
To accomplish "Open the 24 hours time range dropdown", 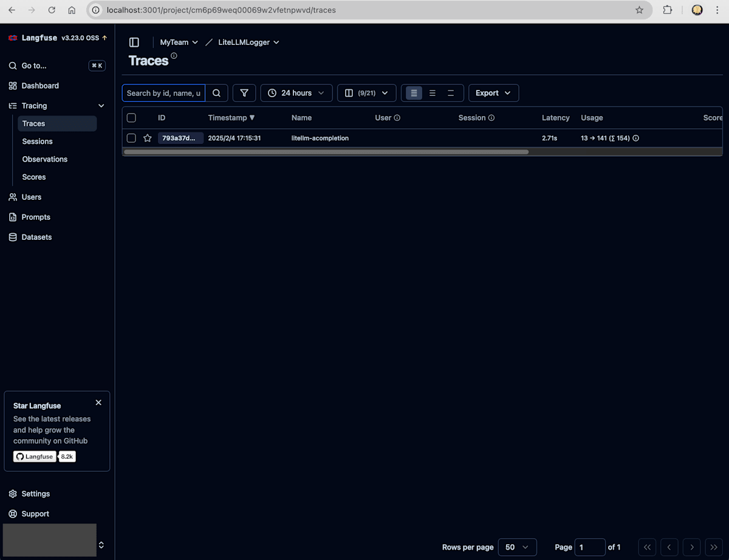I will coord(296,93).
